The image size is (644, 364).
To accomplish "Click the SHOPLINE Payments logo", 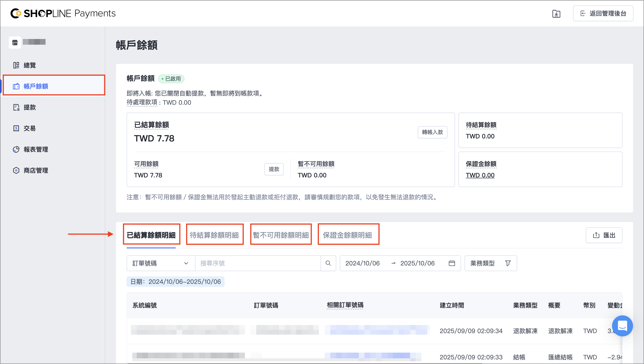I will [x=63, y=14].
